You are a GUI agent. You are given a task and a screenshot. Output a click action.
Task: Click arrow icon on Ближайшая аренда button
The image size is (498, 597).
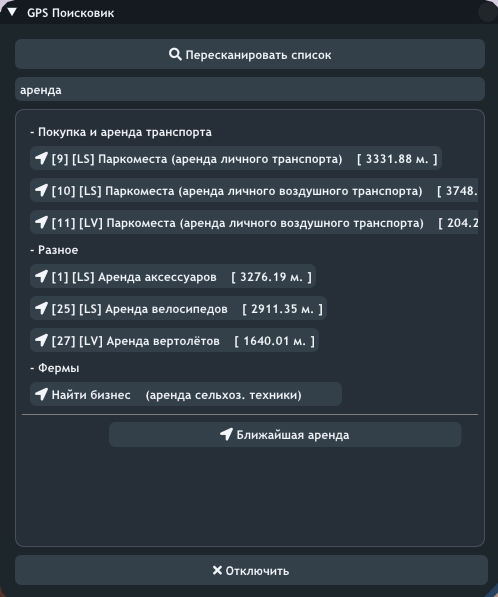click(226, 434)
